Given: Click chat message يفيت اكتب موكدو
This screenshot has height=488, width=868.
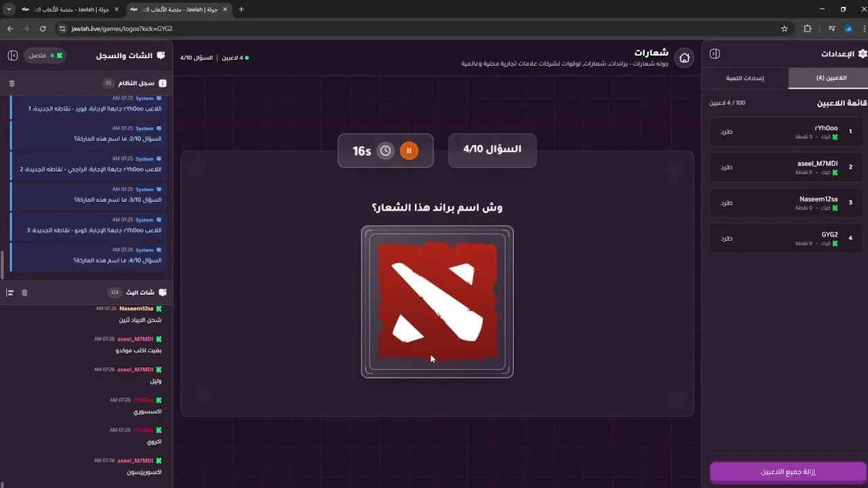Looking at the screenshot, I should pyautogui.click(x=138, y=350).
